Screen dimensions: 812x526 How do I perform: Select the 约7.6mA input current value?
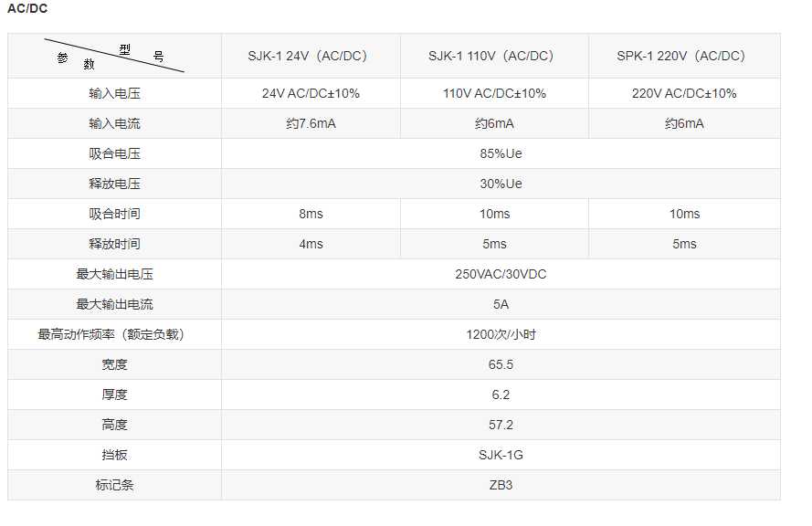[311, 123]
